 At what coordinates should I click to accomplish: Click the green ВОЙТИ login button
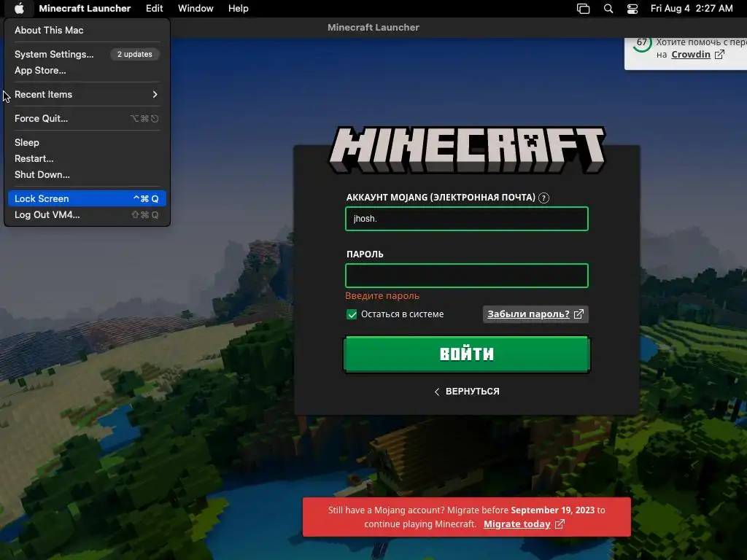[467, 354]
